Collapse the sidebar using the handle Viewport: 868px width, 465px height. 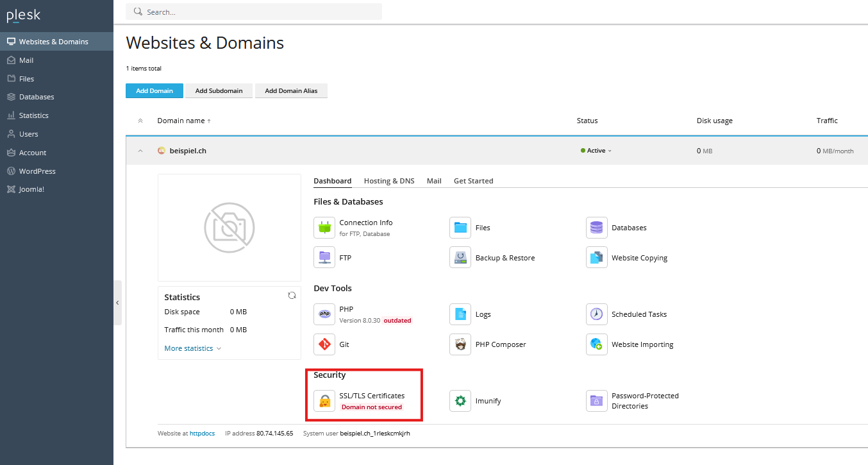[x=117, y=303]
